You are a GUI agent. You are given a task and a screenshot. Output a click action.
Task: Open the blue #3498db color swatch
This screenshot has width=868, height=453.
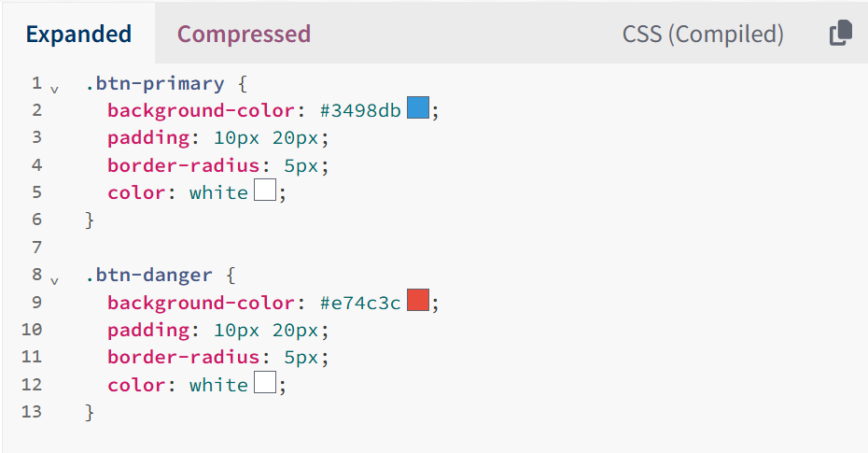[418, 107]
